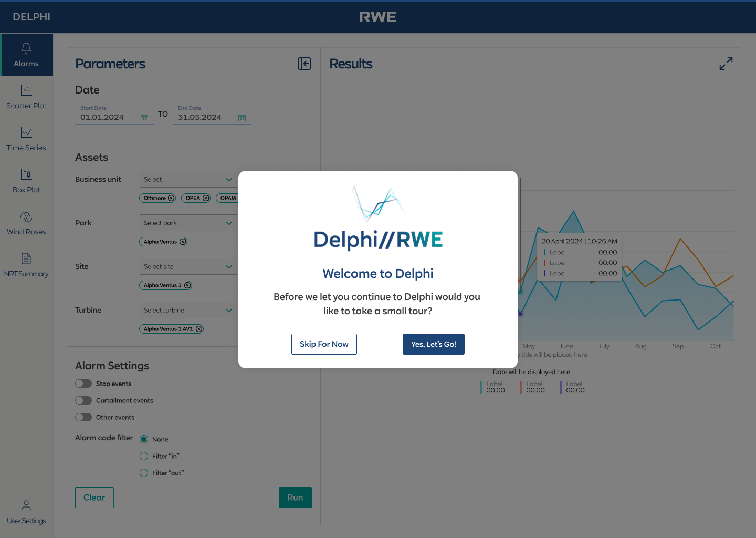
Task: Click the 'Aug' axis label
Action: 641,346
